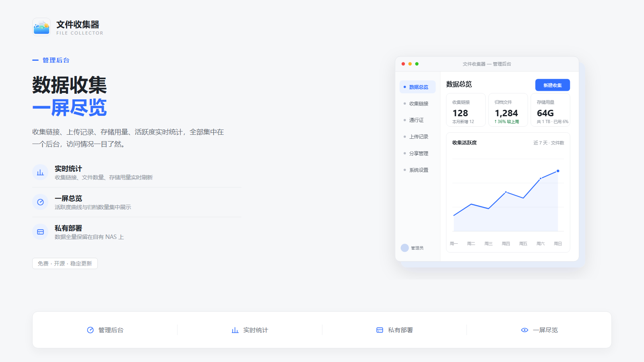Go to 分享管理 in the sidebar

(417, 153)
